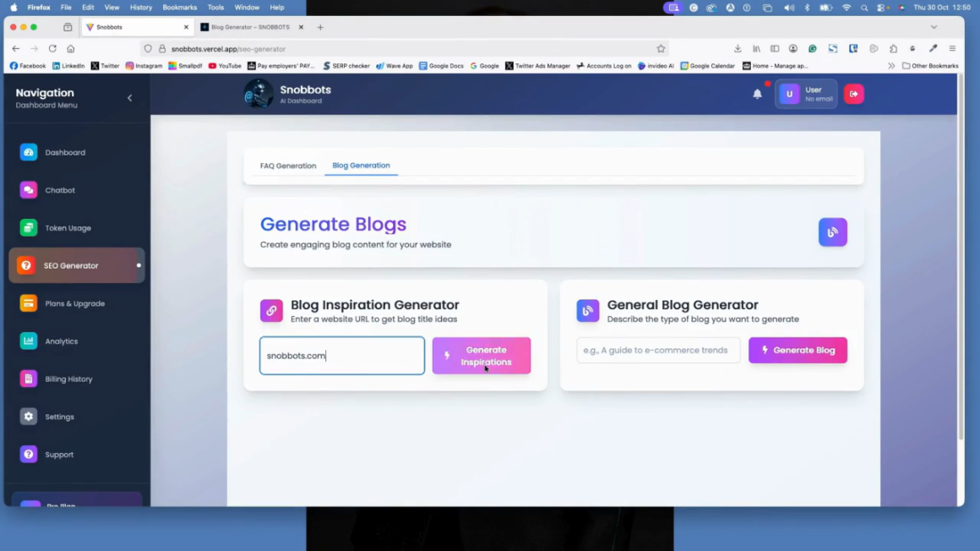This screenshot has width=980, height=551.
Task: Open Settings gear in the sidebar
Action: click(x=28, y=417)
